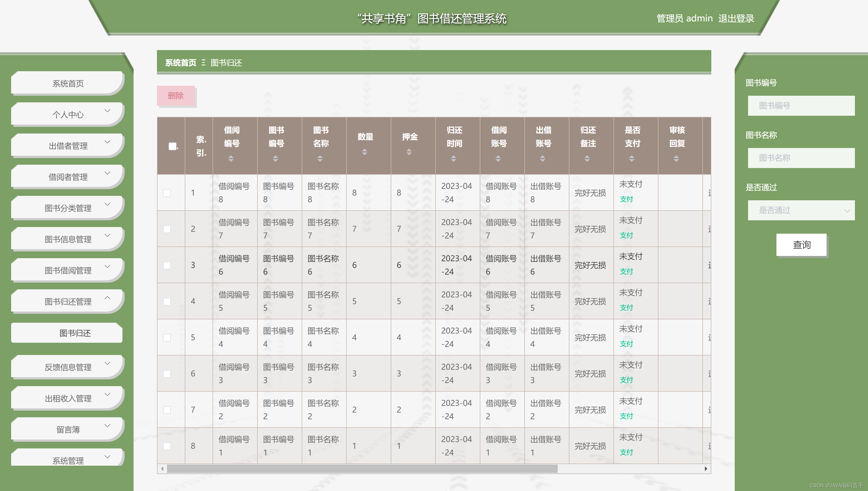Click 支付 link for 借阅编号7 row
868x491 pixels.
coord(626,235)
